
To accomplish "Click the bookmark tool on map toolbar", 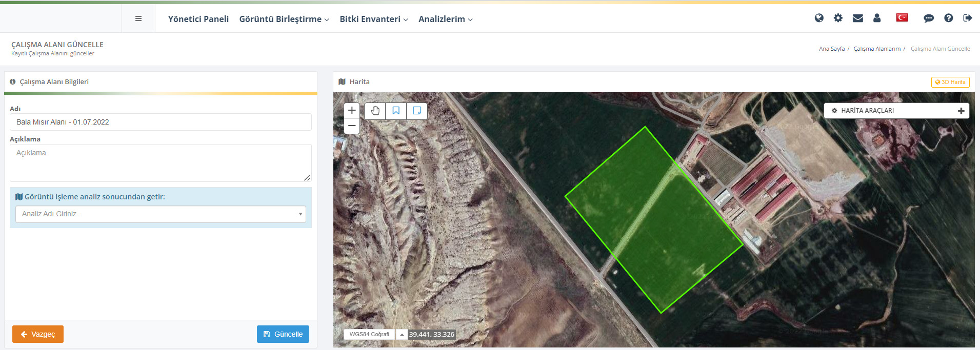I will [x=396, y=111].
